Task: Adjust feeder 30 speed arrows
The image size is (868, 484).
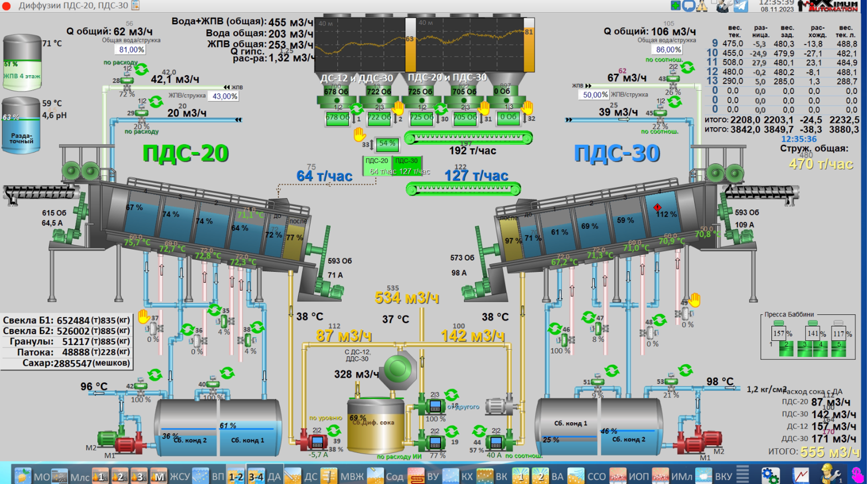Action: (438, 119)
